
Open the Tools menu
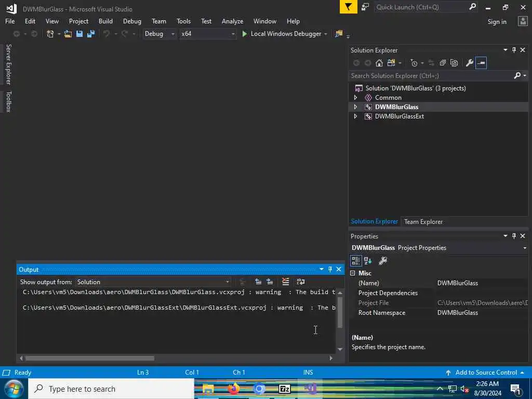(x=183, y=21)
